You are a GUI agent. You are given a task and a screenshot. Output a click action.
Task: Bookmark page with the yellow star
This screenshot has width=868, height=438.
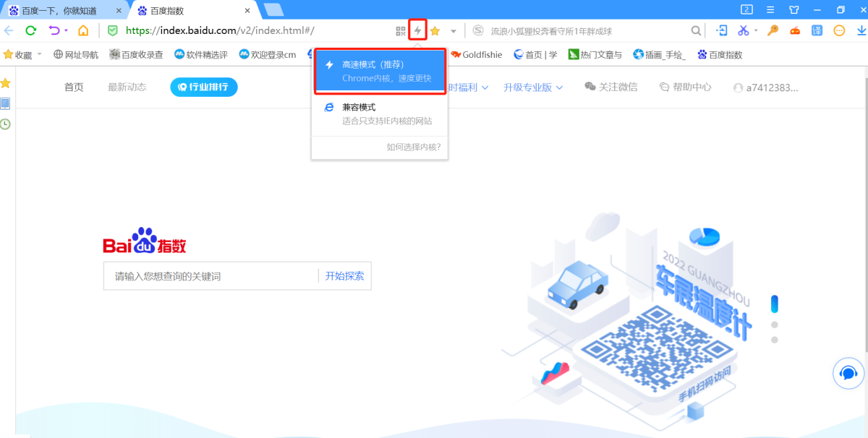click(435, 30)
